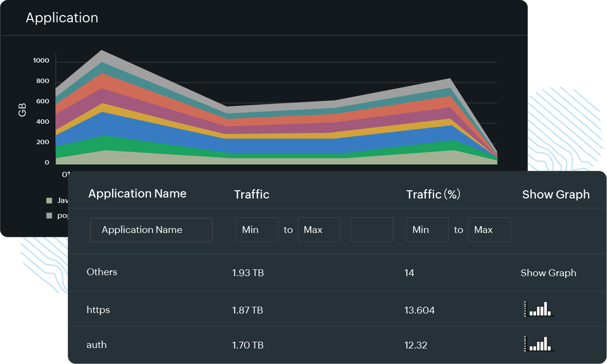The image size is (607, 364).
Task: Click the Java legend color swatch
Action: coord(49,200)
